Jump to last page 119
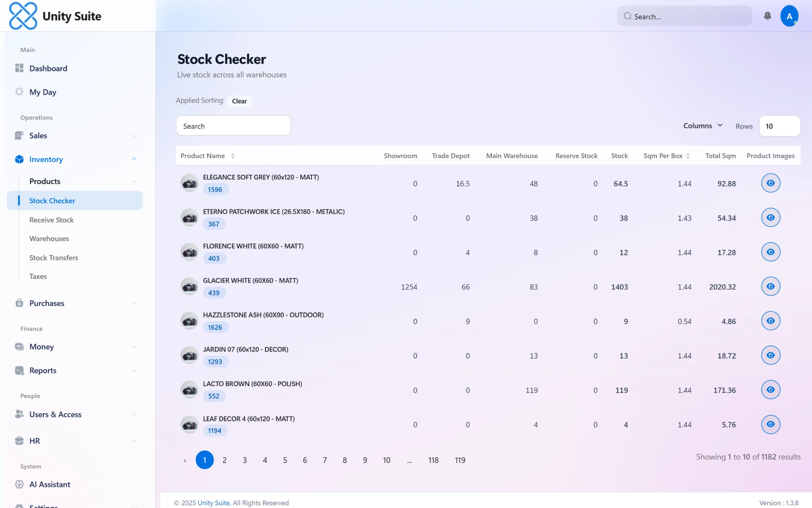The height and width of the screenshot is (508, 812). click(460, 460)
